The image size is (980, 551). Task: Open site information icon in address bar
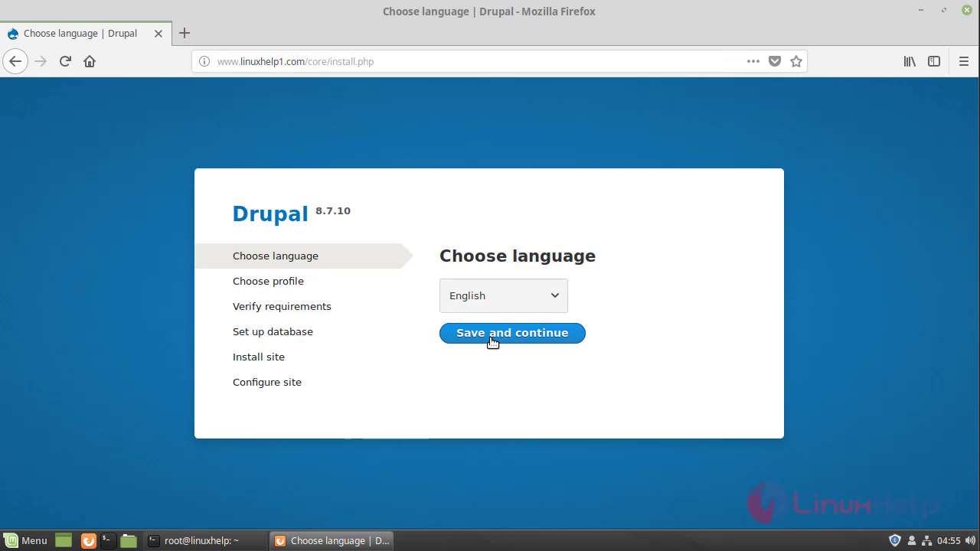click(204, 61)
